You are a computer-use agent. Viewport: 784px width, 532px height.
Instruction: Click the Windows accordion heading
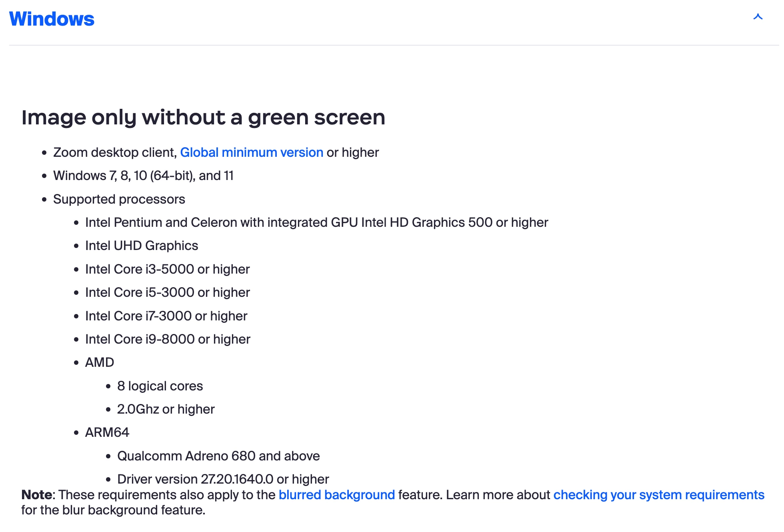(52, 19)
